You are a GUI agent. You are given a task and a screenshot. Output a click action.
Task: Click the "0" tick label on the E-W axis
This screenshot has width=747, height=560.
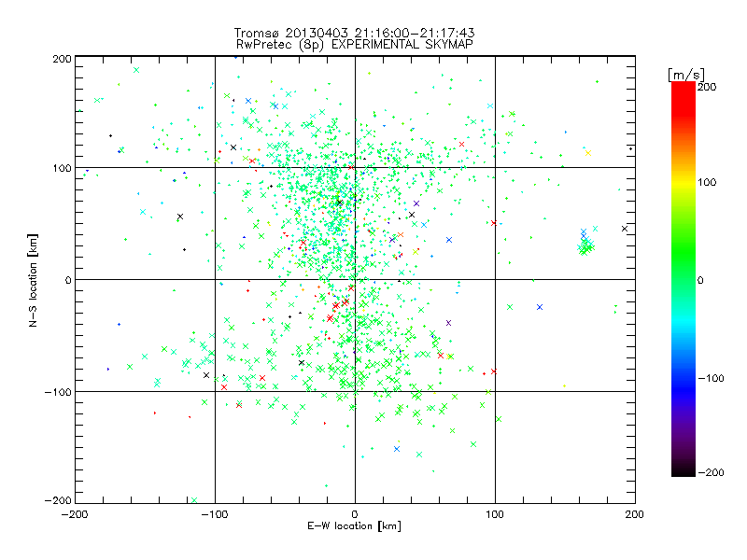coord(355,514)
